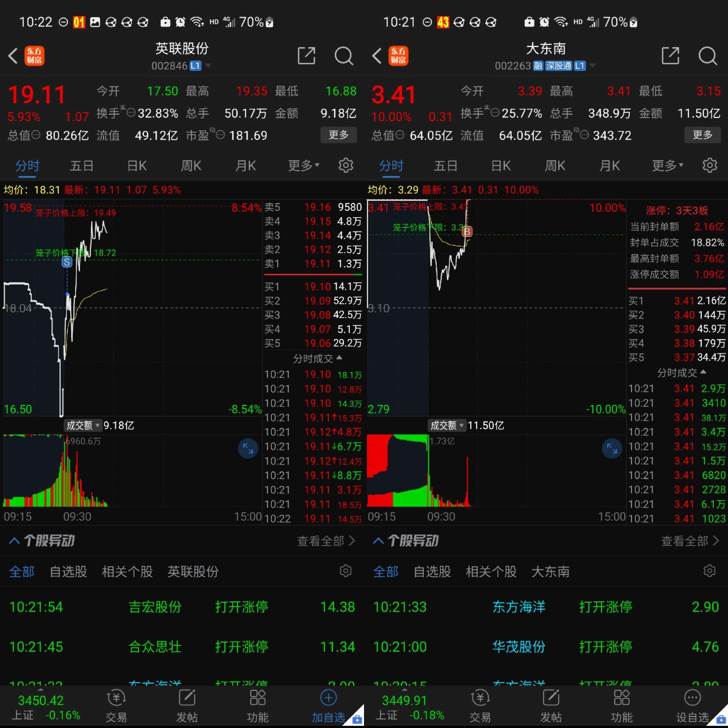Toggle 总值 icon on 英联股份 stats
Screen dimensions: 728x728
[x=35, y=135]
